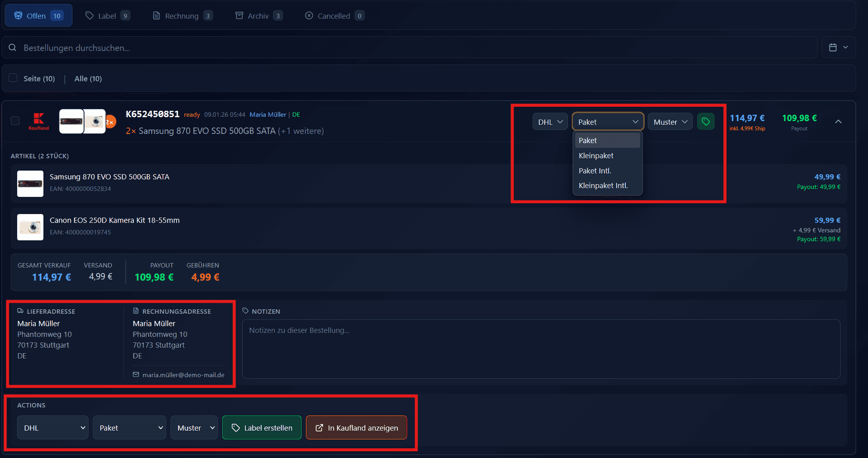Click the orange 2x quantity badge

pos(110,122)
